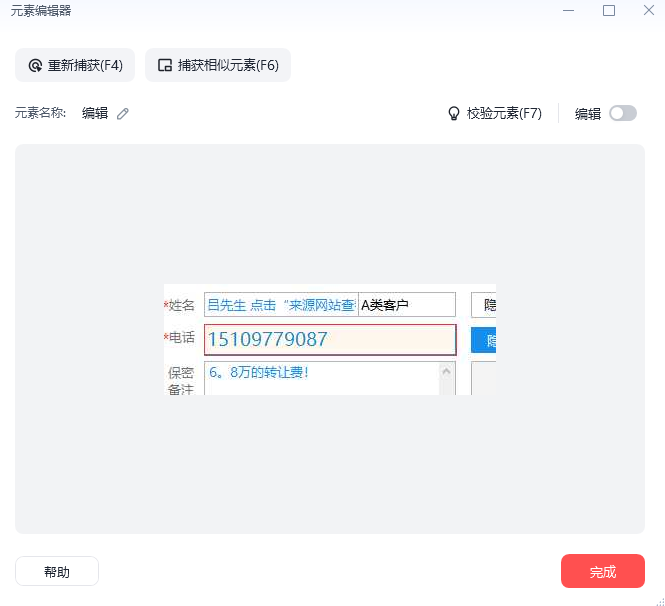Click 校验元素(F7) text
The image size is (665, 606).
(504, 113)
